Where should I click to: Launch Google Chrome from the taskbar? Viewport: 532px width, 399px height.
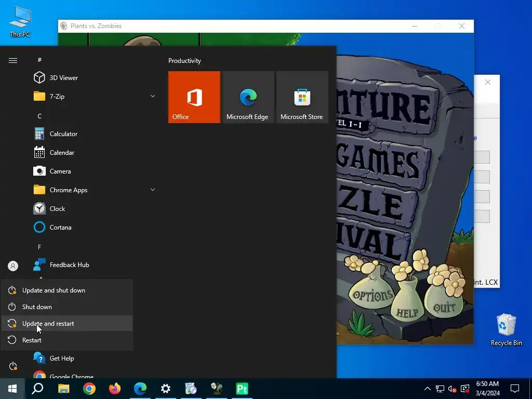click(89, 389)
